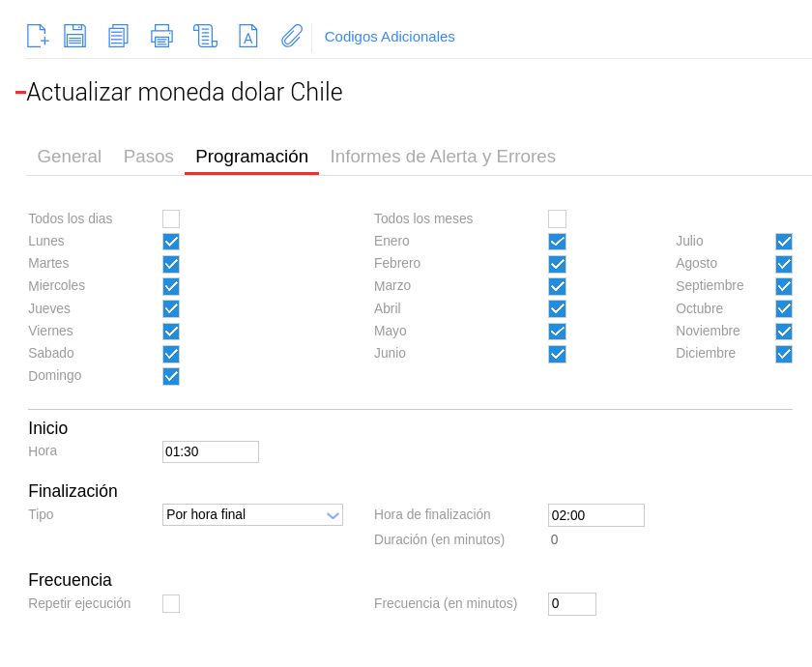The height and width of the screenshot is (667, 812).
Task: Uncheck the Domingo checkbox
Action: 171,376
